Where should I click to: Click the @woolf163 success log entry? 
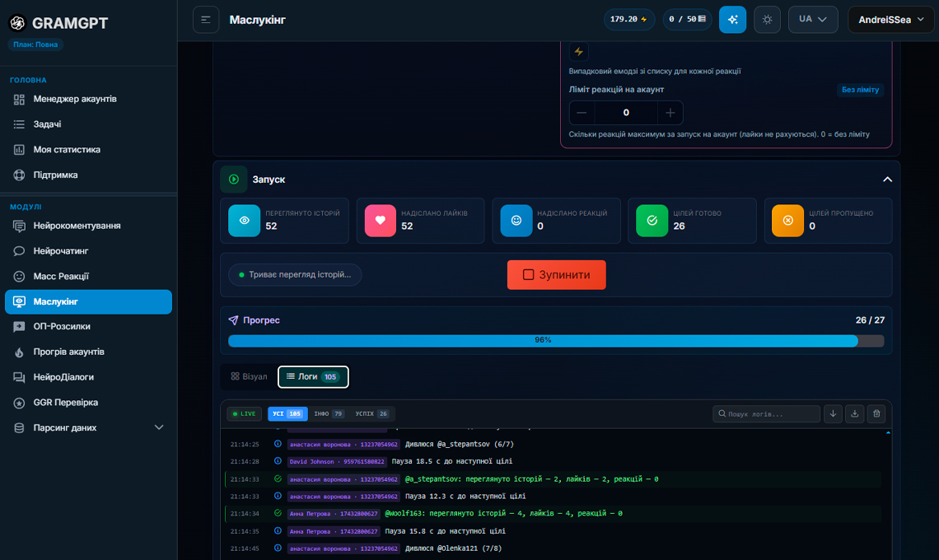click(x=554, y=514)
